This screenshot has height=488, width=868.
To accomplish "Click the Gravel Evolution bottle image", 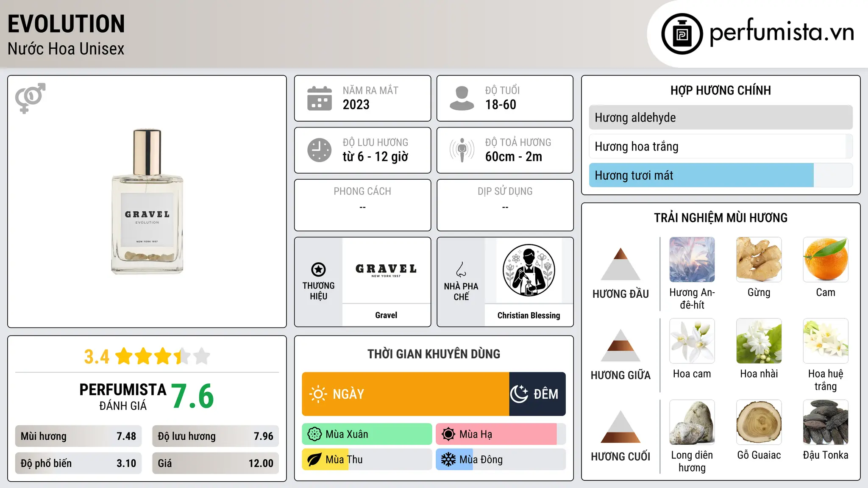I will pyautogui.click(x=147, y=202).
